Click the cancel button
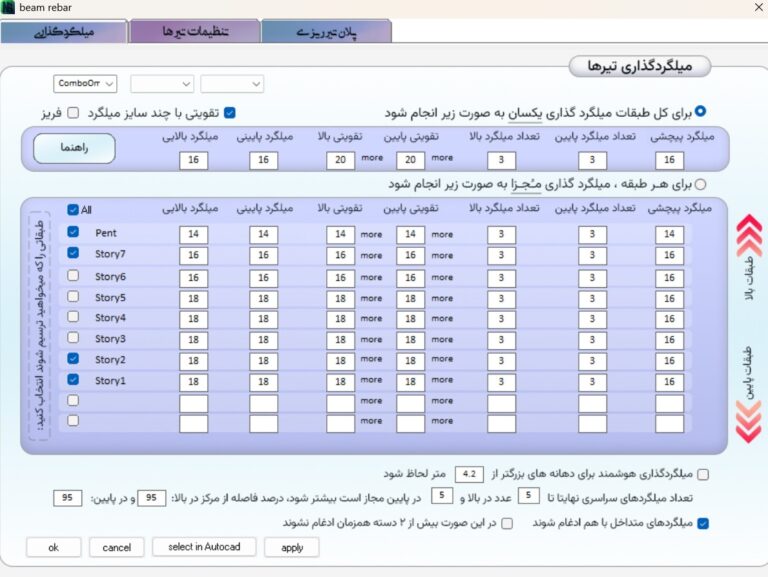This screenshot has height=577, width=768. pyautogui.click(x=117, y=547)
